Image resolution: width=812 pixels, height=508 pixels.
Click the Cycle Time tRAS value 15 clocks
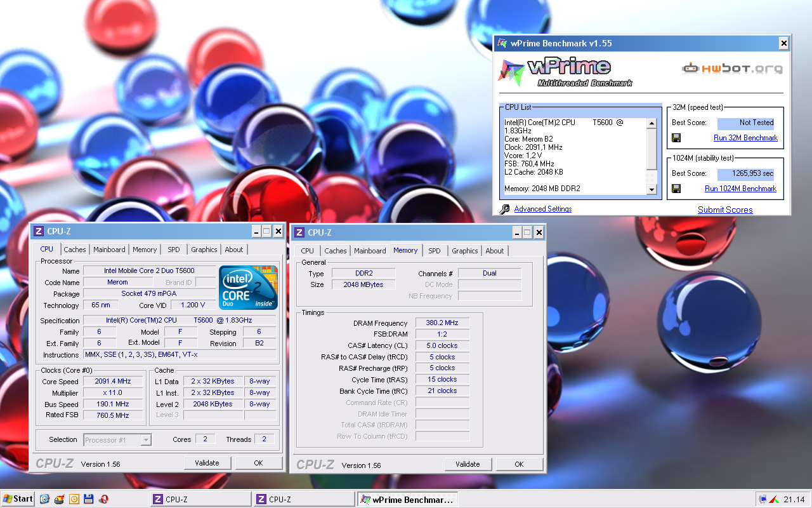point(442,379)
